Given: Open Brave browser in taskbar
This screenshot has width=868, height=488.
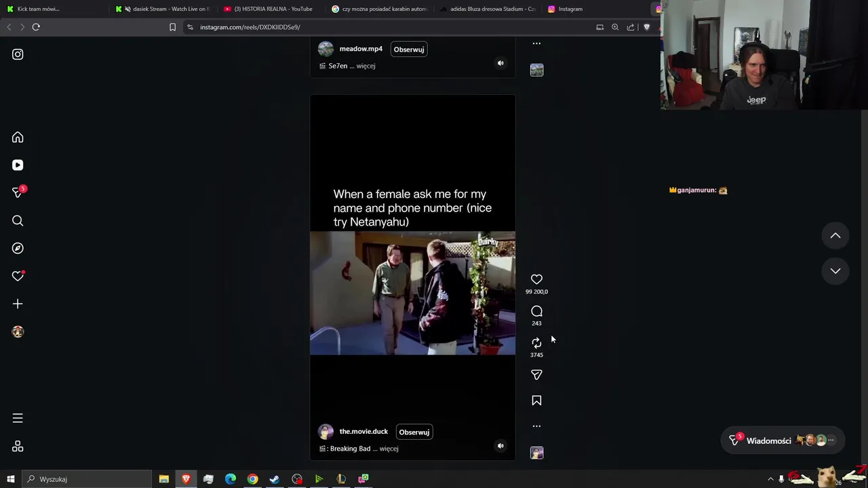Looking at the screenshot, I should (x=186, y=479).
